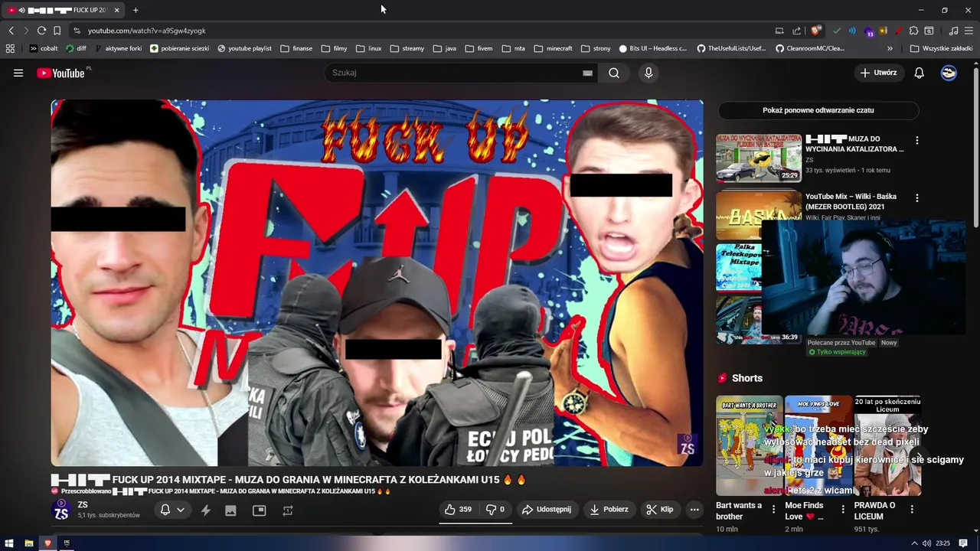Expand hidden bookmarks chevron
The height and width of the screenshot is (551, 980).
point(890,48)
